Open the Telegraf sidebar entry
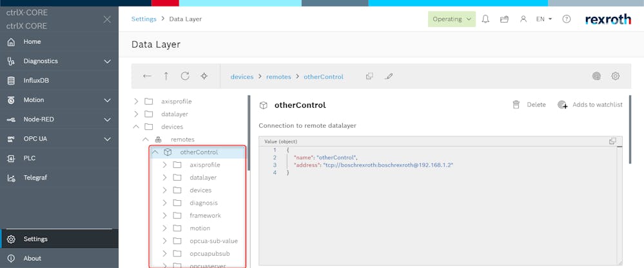This screenshot has height=268, width=644. [59, 178]
